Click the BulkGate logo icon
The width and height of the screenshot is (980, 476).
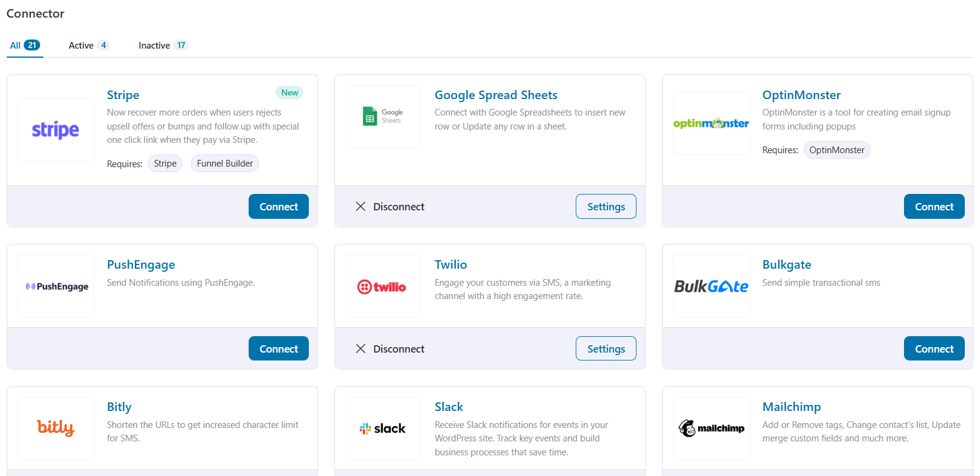click(x=711, y=286)
